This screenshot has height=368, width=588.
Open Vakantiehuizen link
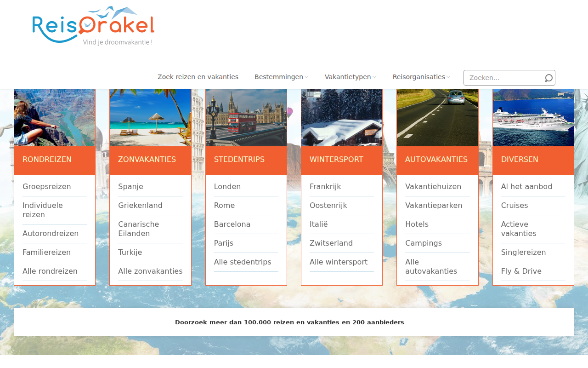(x=433, y=187)
